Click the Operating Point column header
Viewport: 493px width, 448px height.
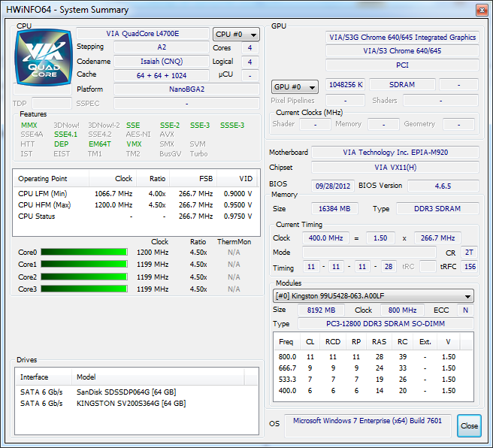coord(51,179)
